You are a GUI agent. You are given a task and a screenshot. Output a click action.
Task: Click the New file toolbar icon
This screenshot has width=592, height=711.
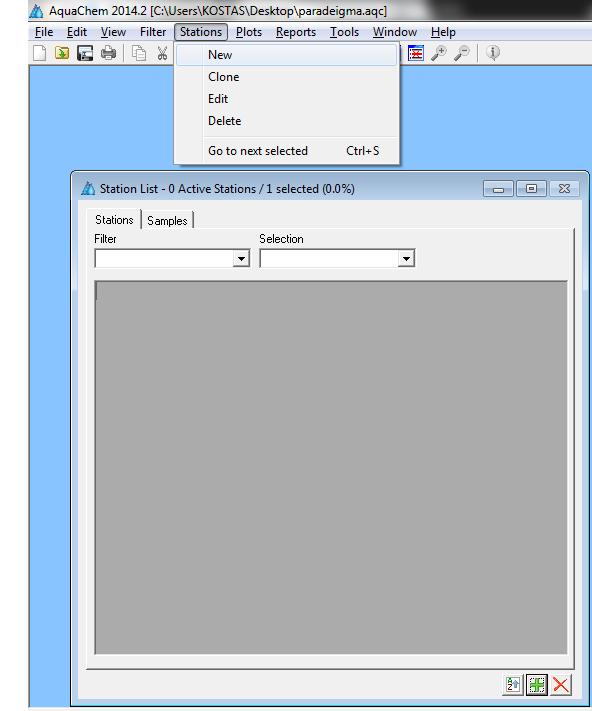39,53
